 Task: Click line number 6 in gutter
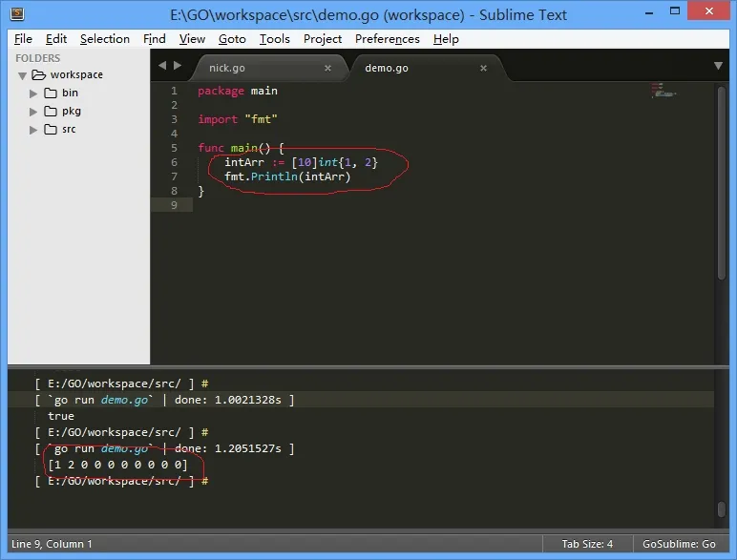[x=174, y=162]
